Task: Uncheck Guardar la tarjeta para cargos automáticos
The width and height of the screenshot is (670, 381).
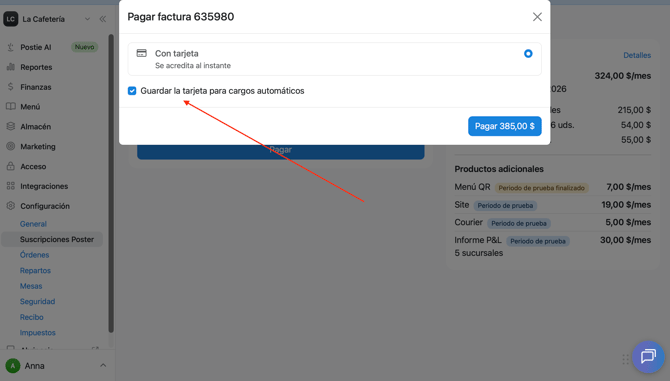Action: pos(132,91)
